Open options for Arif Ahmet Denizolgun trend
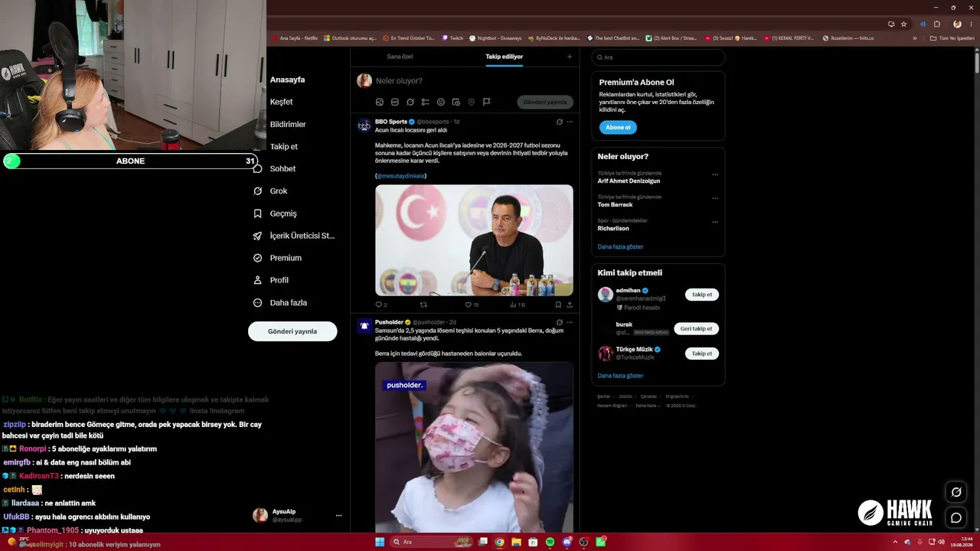Viewport: 980px width, 551px height. (715, 174)
